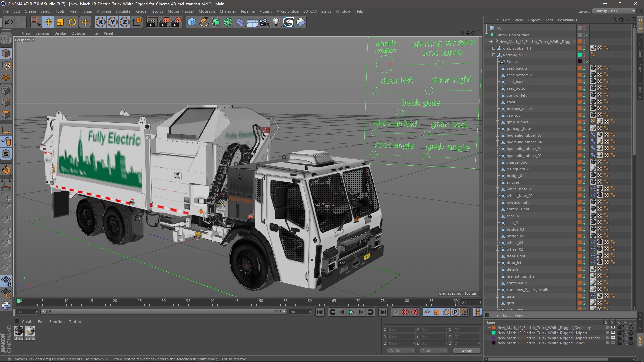The width and height of the screenshot is (644, 362).
Task: Toggle visibility of Geometry layer
Action: pos(613,328)
